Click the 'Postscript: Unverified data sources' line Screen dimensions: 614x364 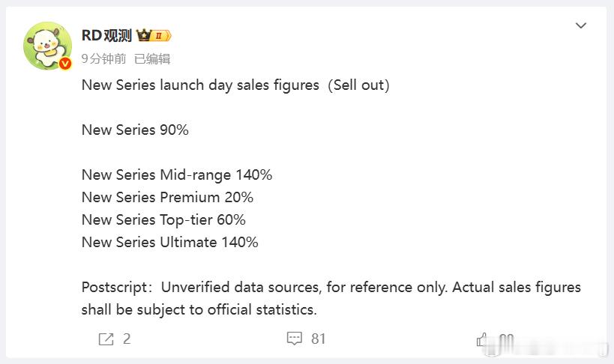point(331,288)
